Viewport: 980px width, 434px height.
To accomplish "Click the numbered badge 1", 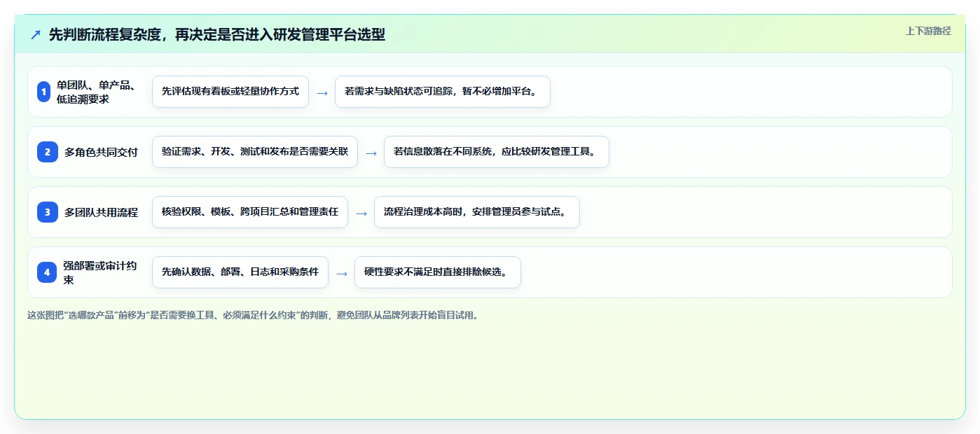I will 43,92.
